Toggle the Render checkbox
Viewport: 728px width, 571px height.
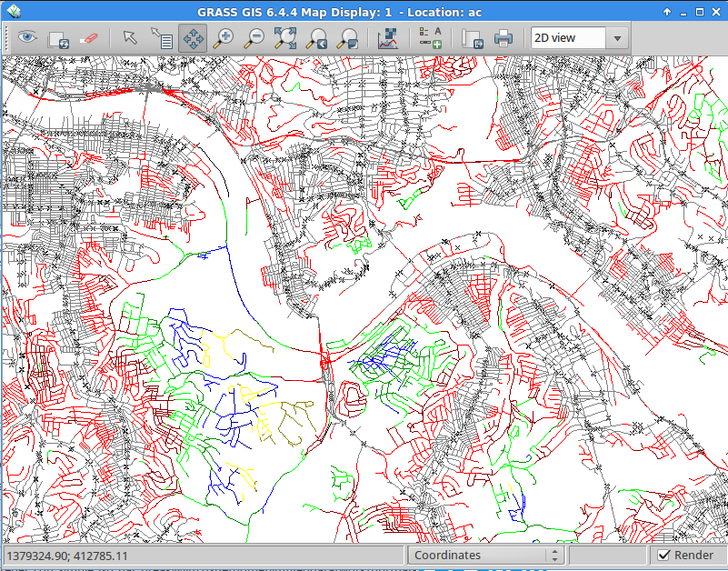(664, 555)
